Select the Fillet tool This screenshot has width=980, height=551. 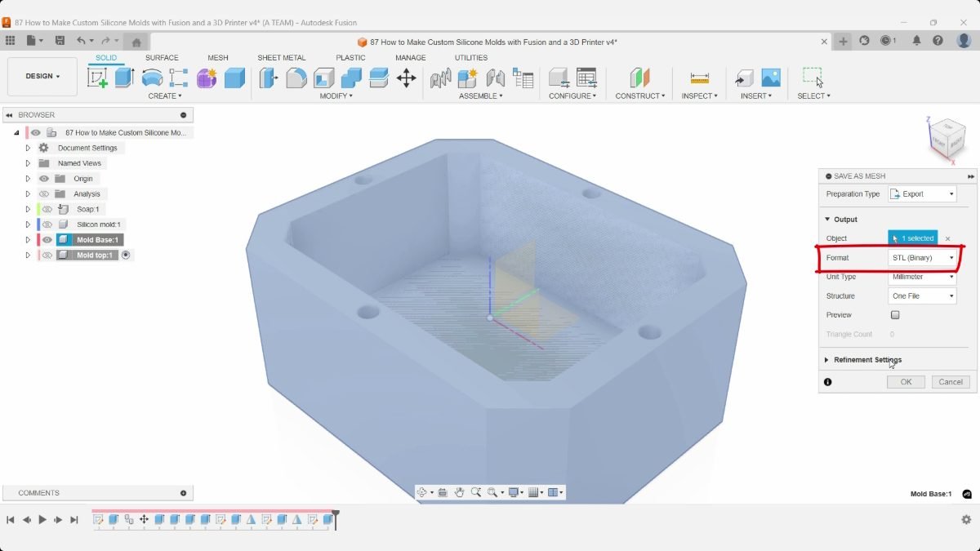tap(296, 78)
